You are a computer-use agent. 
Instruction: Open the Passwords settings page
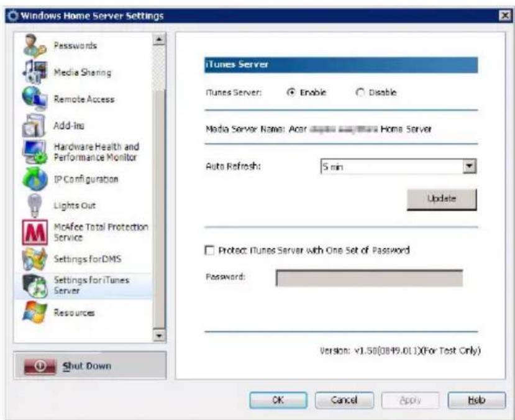pos(75,45)
